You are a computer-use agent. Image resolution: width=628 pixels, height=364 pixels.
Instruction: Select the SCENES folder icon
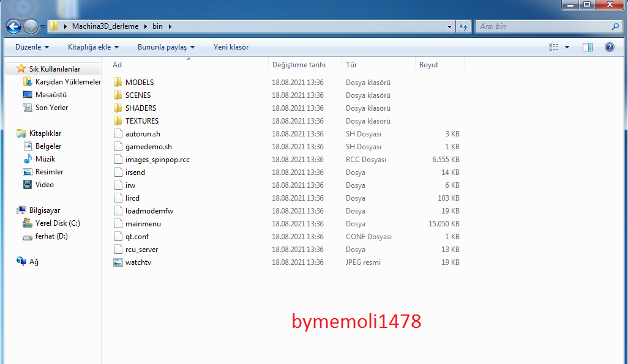118,95
